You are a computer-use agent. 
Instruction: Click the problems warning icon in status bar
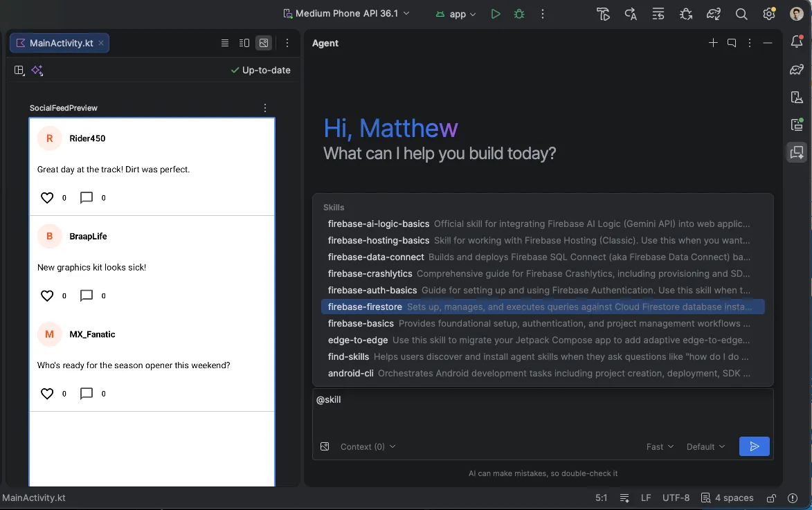pos(793,498)
